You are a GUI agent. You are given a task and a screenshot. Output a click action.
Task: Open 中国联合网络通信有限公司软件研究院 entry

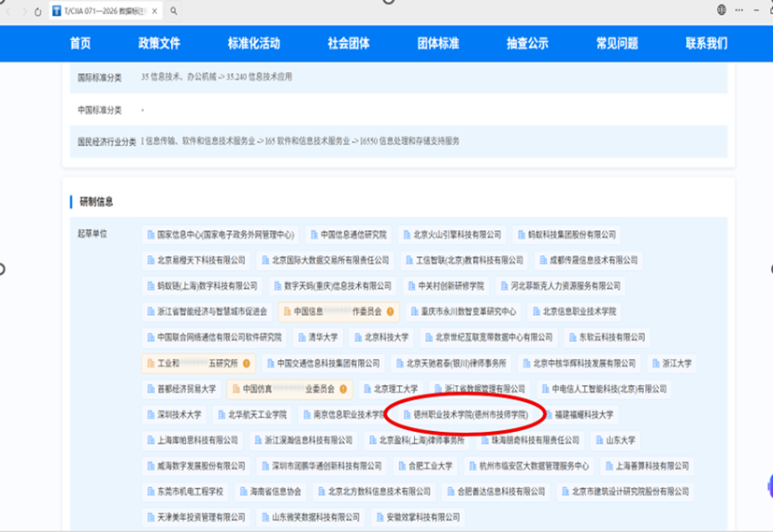(x=214, y=338)
